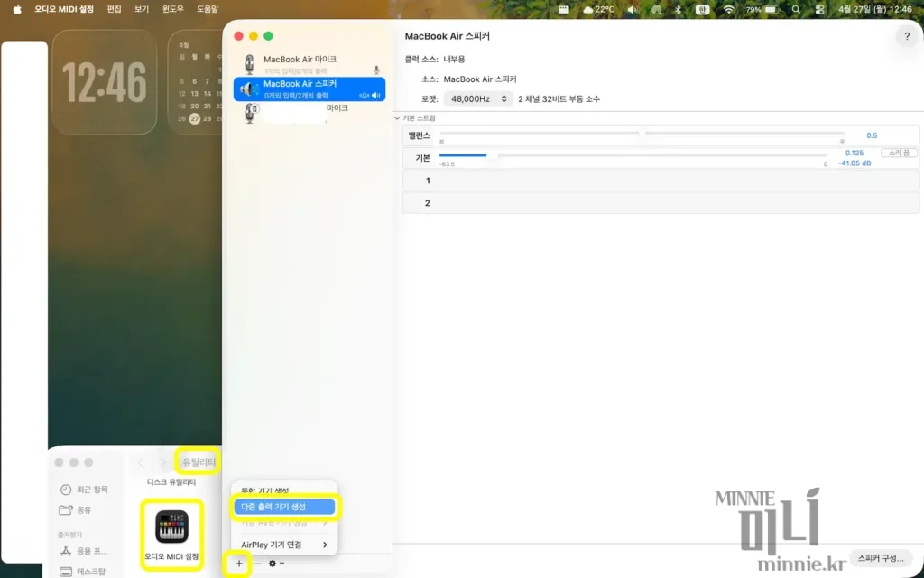Viewport: 924px width, 578px height.
Task: Click the small microphone input indicator icon
Action: tap(376, 70)
